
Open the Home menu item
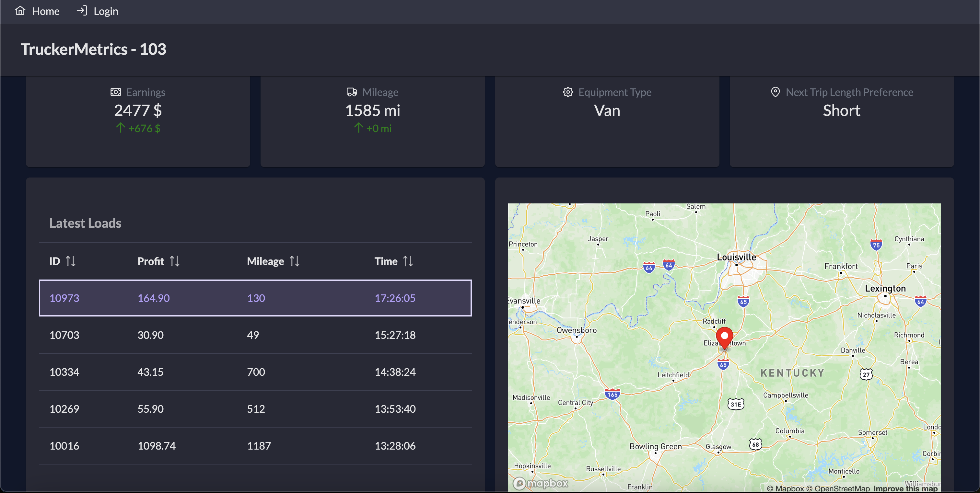point(46,11)
